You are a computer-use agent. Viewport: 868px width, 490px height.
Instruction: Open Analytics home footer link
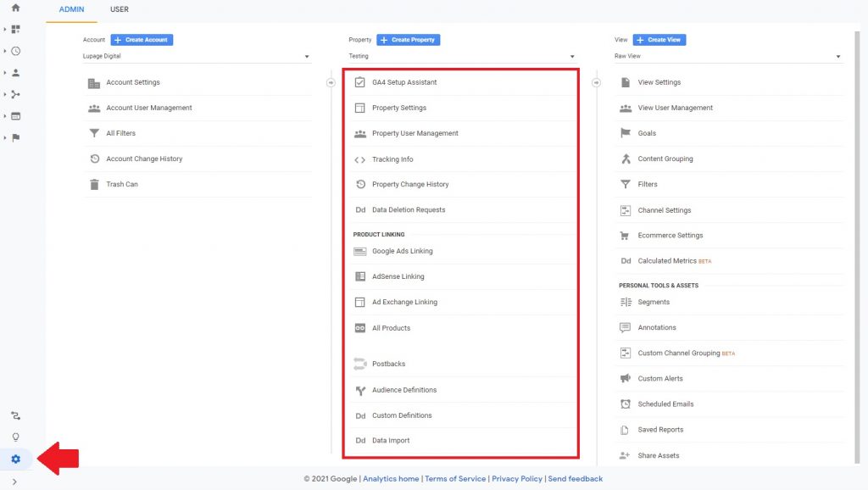tap(391, 478)
